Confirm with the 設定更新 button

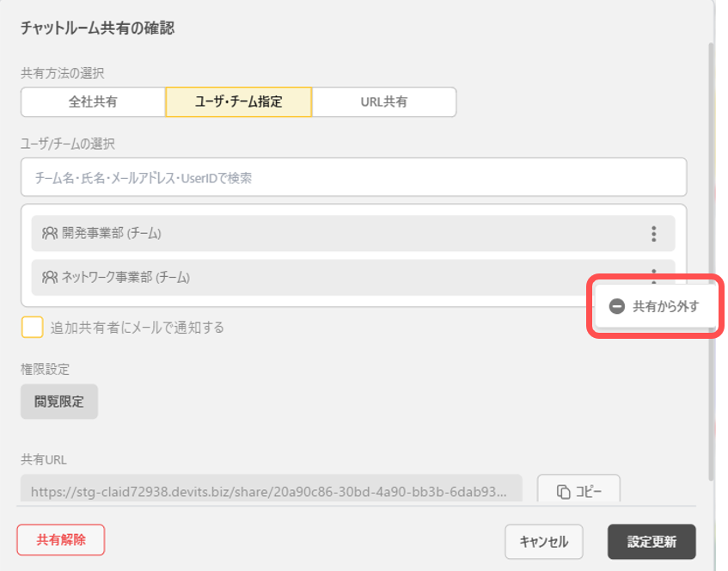(x=651, y=542)
